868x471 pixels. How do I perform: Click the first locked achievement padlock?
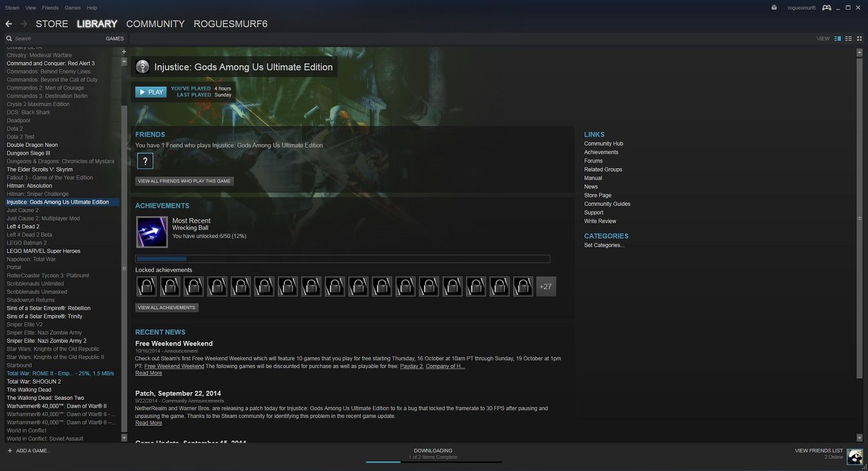coord(147,287)
